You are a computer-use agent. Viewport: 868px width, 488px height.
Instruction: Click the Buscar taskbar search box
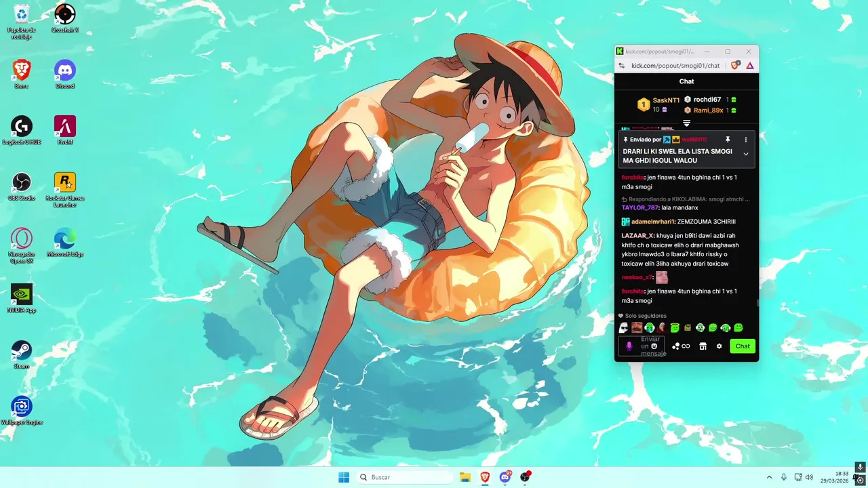(x=404, y=477)
